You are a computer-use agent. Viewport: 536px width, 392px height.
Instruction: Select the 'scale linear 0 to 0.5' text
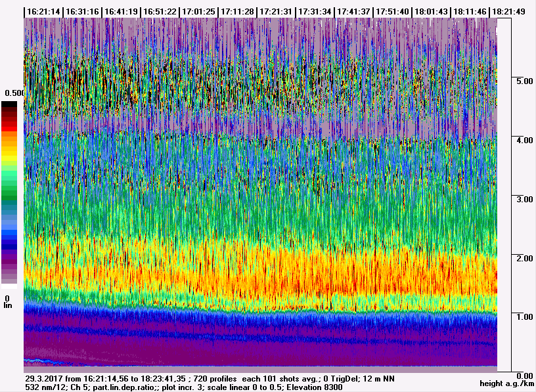click(246, 387)
